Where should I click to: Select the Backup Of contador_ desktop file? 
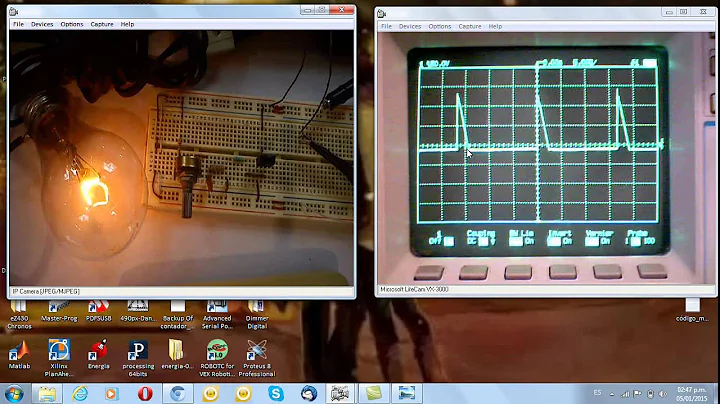[x=178, y=315]
